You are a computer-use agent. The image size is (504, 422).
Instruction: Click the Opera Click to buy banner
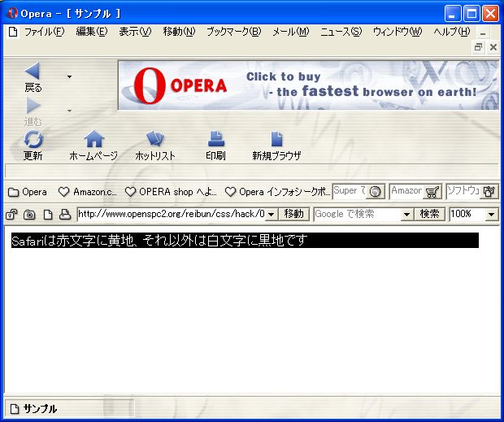[309, 85]
